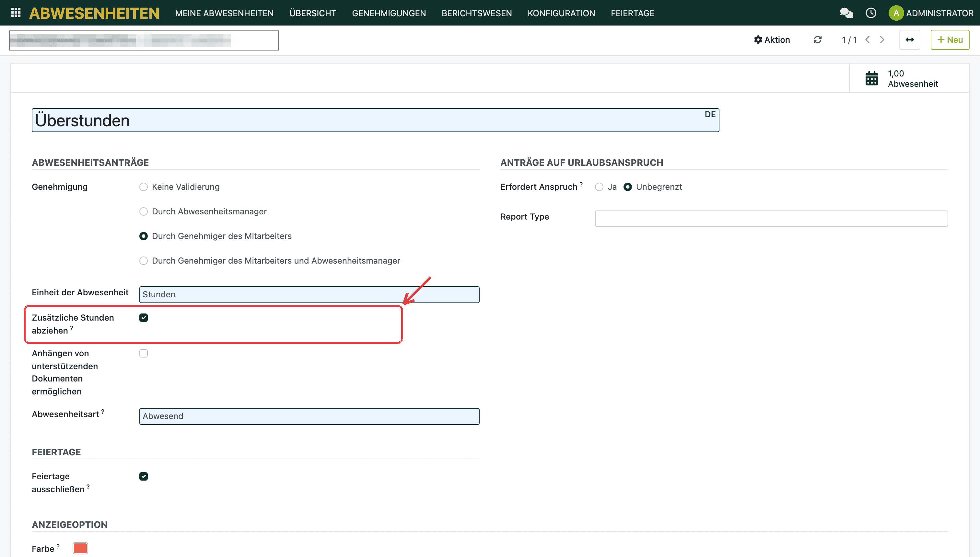Select Unbegrenzt for Erfordert Anspruch
This screenshot has height=557, width=980.
pyautogui.click(x=627, y=187)
